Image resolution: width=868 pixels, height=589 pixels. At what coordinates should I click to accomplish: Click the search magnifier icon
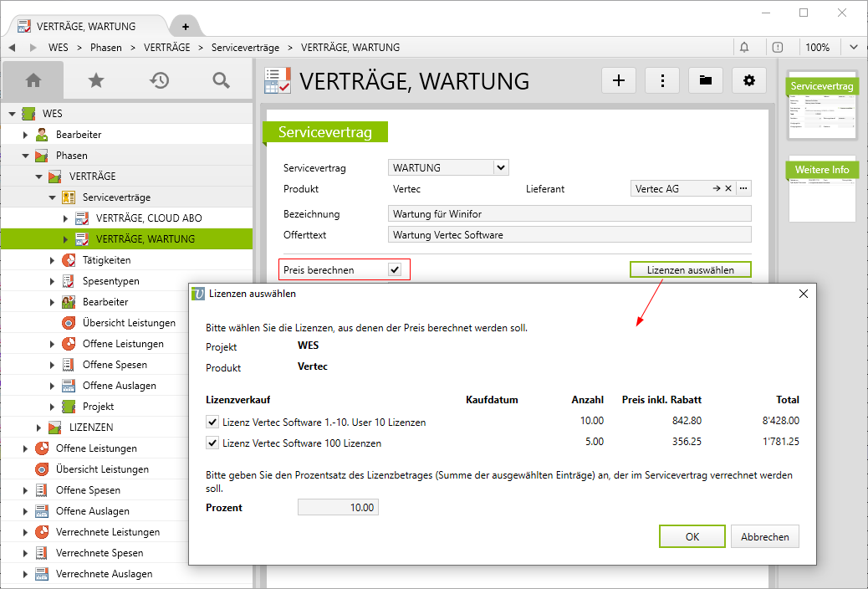221,80
